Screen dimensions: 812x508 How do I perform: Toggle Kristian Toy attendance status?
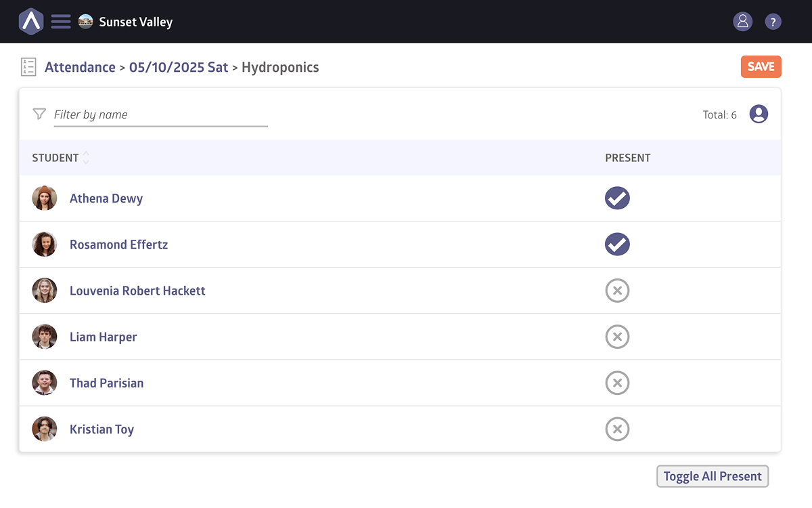[617, 429]
